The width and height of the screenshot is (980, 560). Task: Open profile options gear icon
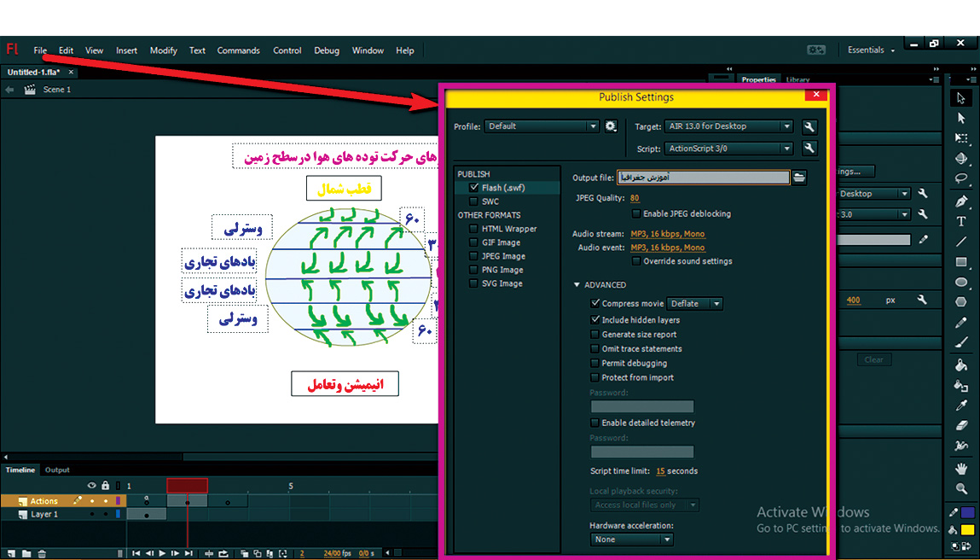(611, 126)
